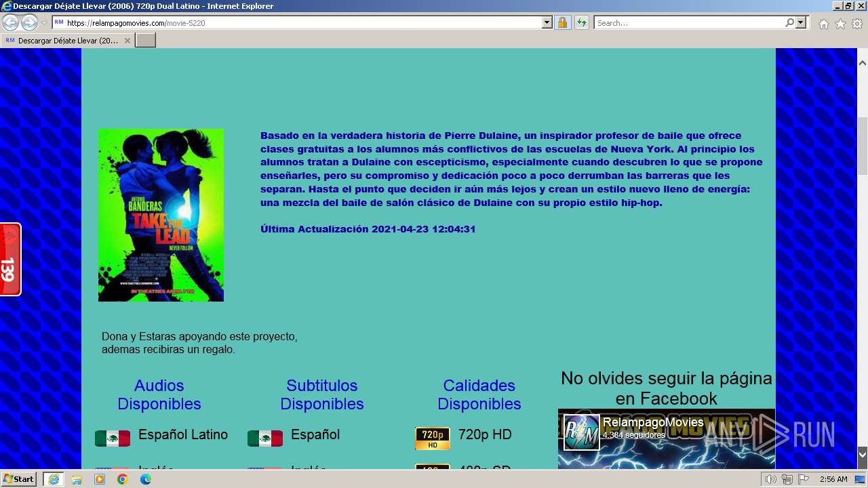Click the 720p HD quality badge icon
Viewport: 868px width, 488px height.
433,439
